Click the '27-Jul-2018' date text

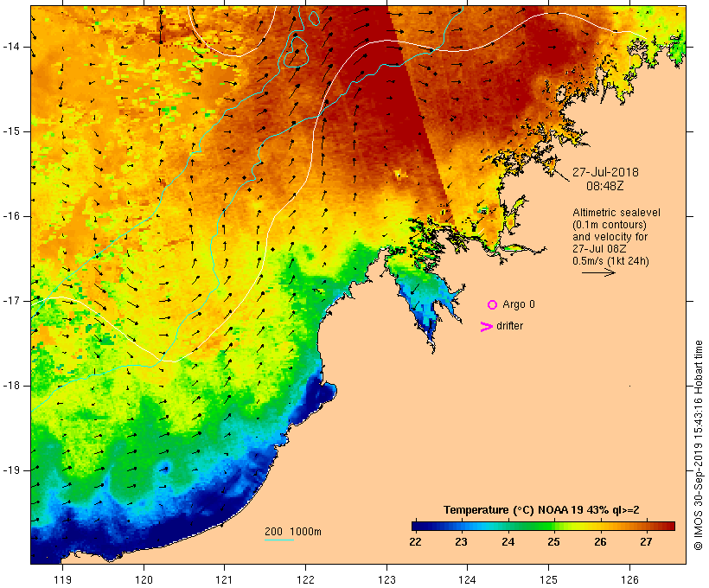click(605, 172)
